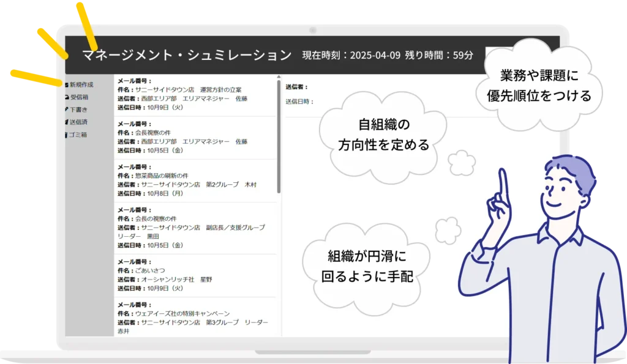The image size is (627, 364).
Task: Click the 送信者 field in preview pane
Action: (297, 87)
